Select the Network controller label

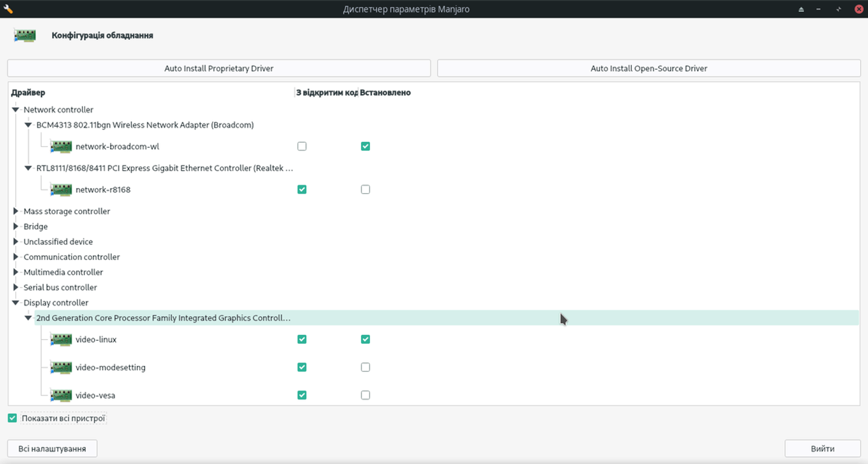pyautogui.click(x=58, y=110)
